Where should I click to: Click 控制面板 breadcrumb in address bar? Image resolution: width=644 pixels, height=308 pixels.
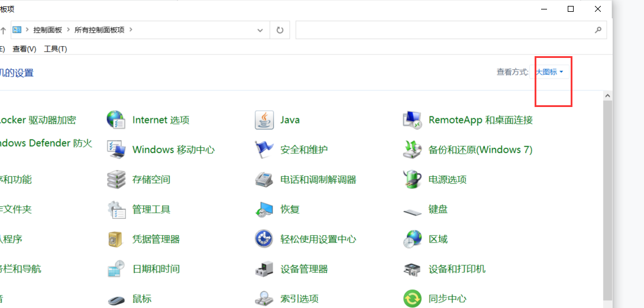(48, 30)
